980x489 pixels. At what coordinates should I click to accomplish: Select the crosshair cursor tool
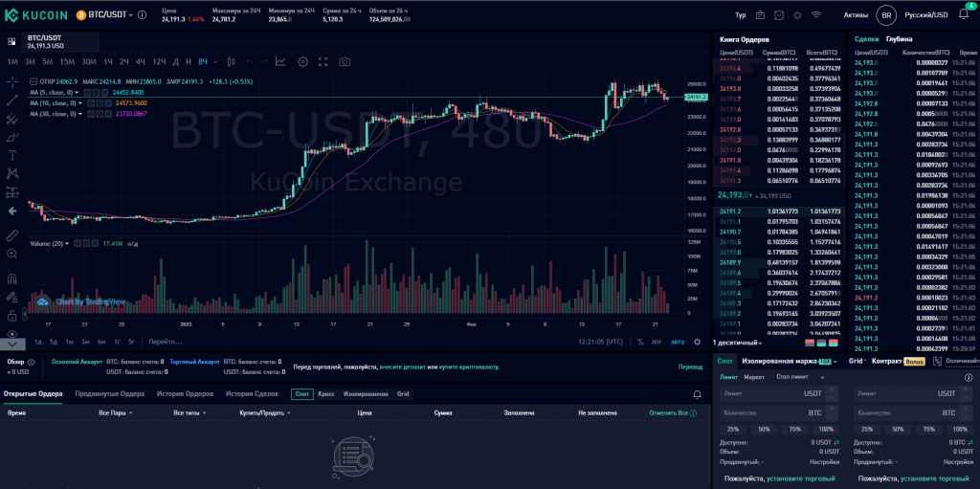(12, 80)
